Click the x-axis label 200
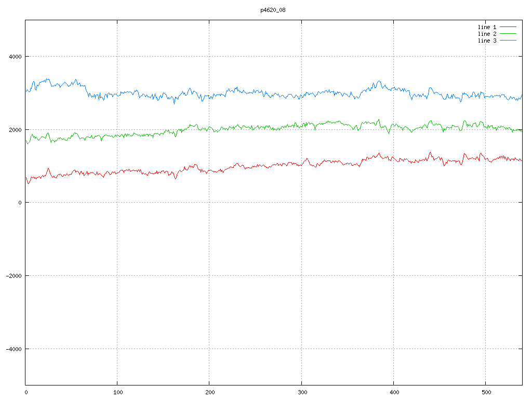This screenshot has height=399, width=532. (210, 393)
